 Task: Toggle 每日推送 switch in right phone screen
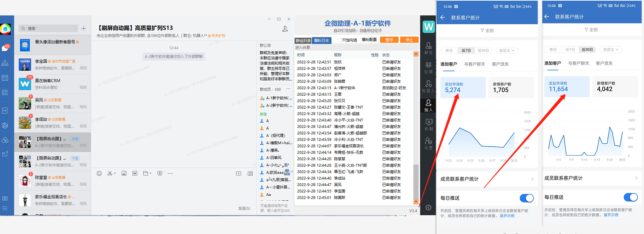pyautogui.click(x=630, y=198)
